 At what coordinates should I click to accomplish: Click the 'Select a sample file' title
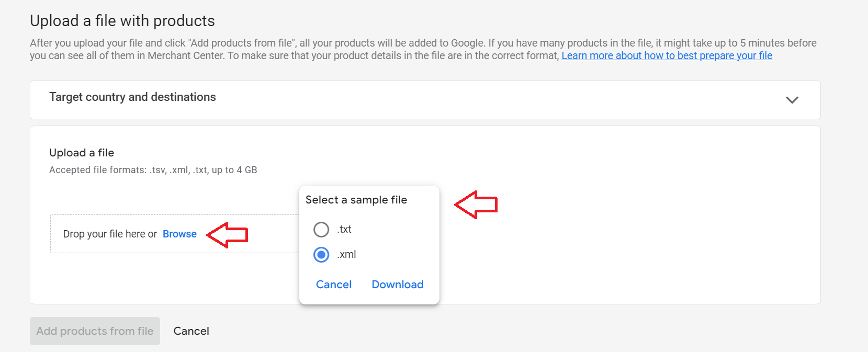click(x=356, y=200)
